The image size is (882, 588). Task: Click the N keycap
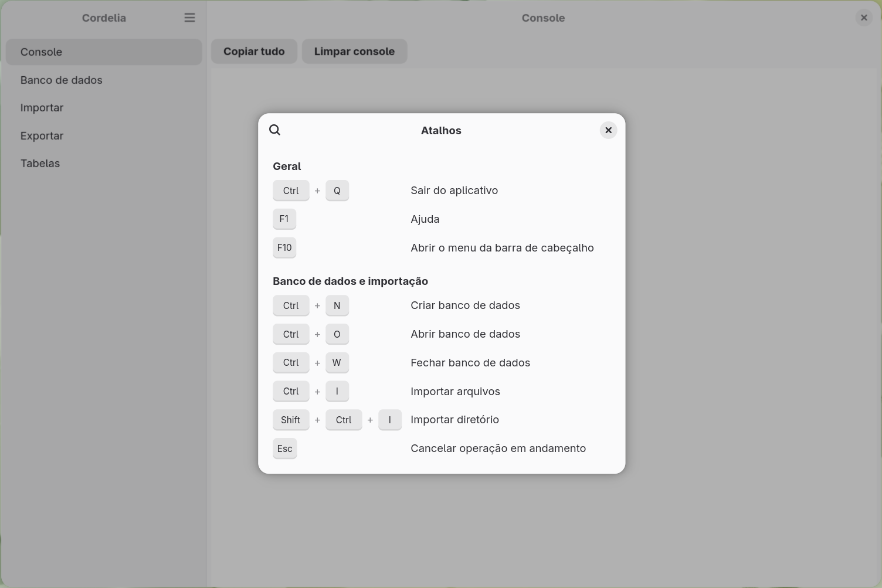337,305
